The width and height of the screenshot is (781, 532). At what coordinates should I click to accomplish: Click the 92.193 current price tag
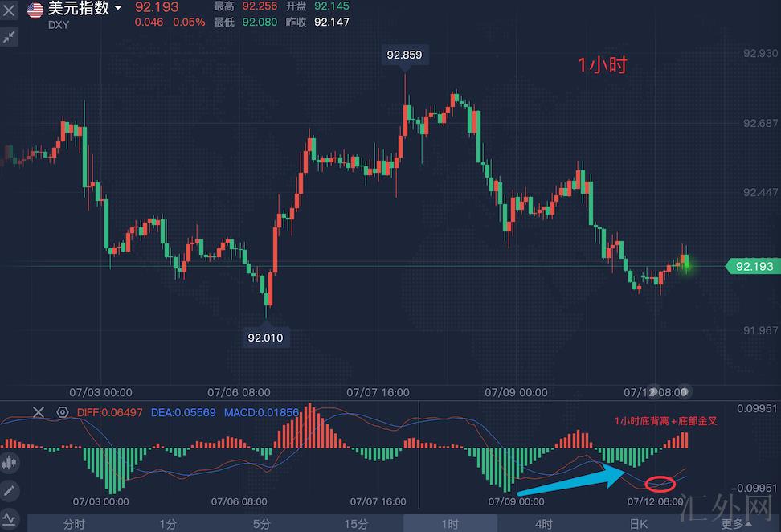coord(752,266)
